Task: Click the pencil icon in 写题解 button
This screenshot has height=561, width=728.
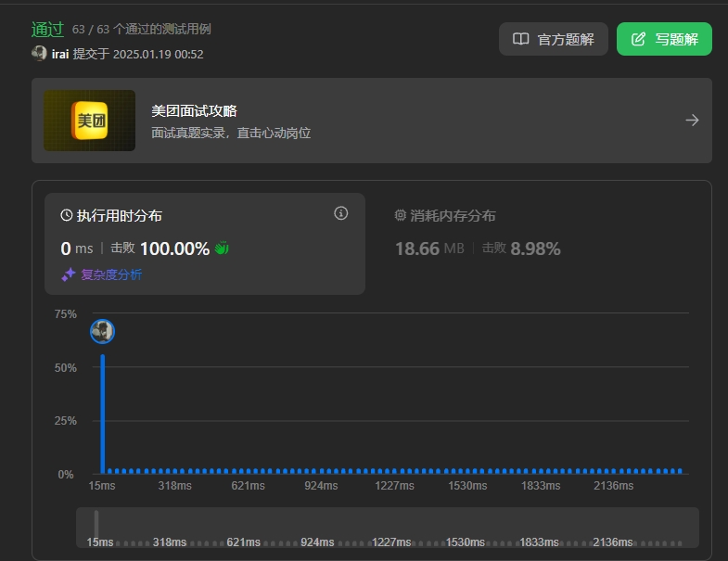Action: 638,39
